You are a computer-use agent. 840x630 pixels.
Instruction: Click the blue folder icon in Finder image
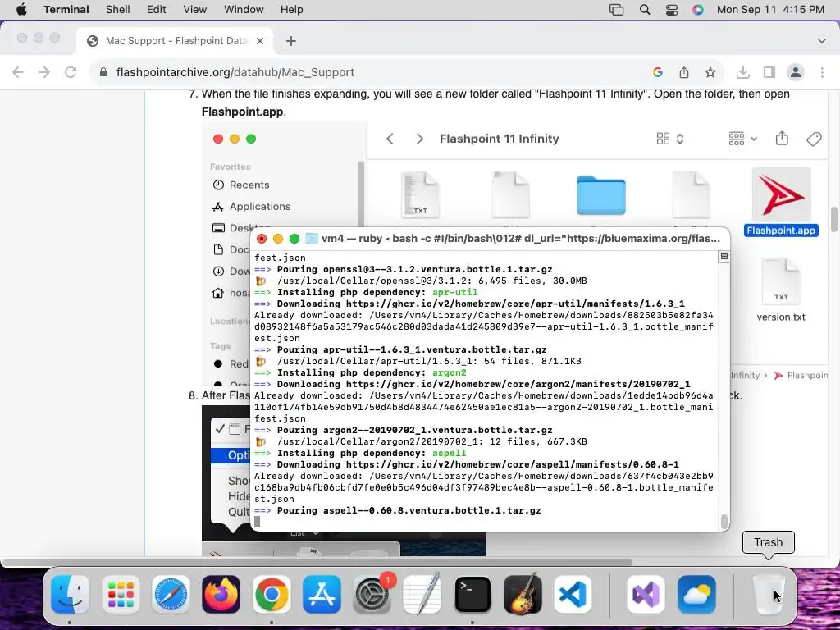pyautogui.click(x=601, y=195)
